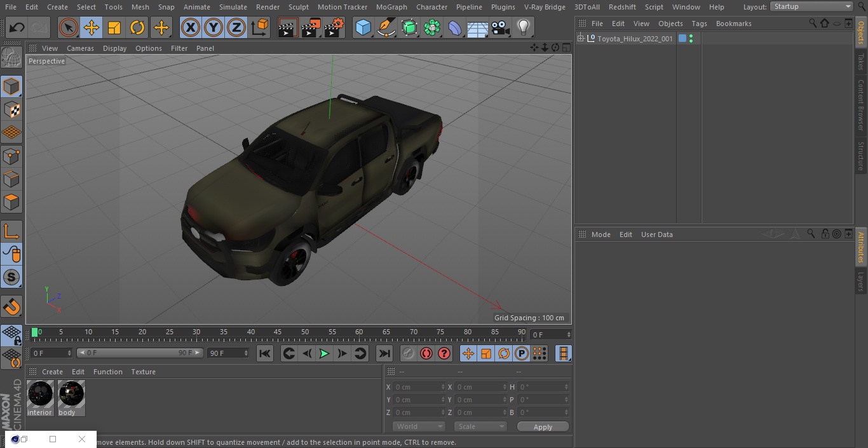Open the User Data menu
Viewport: 868px width, 448px height.
tap(656, 234)
